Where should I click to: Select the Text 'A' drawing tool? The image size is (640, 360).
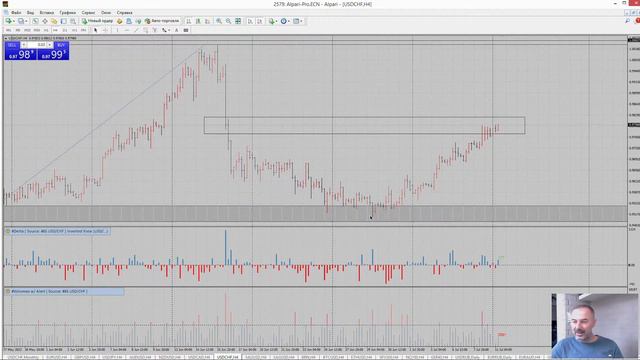tap(176, 30)
